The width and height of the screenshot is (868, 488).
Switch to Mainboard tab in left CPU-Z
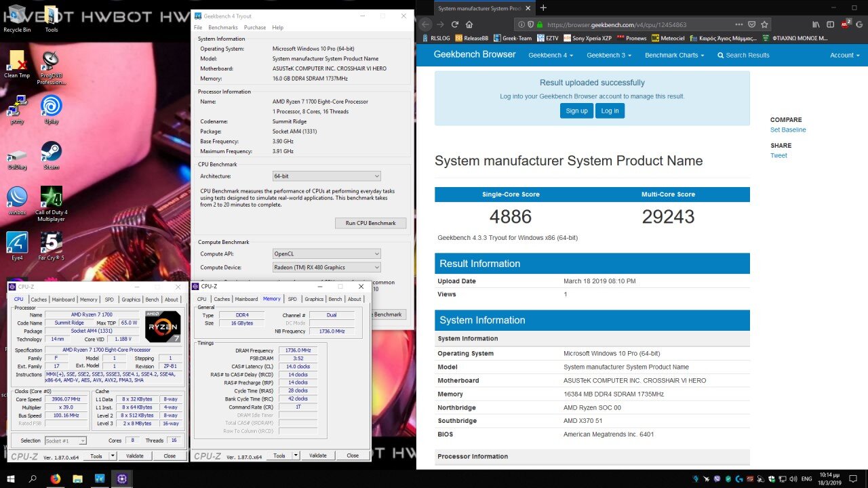pos(63,300)
